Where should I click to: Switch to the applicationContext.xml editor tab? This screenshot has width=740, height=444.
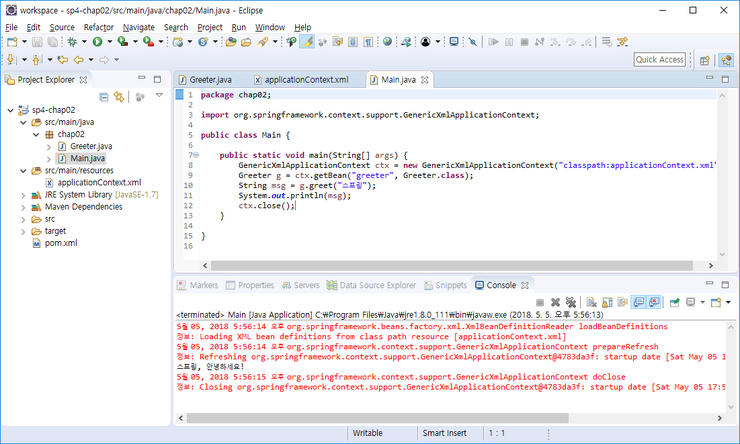pos(307,79)
